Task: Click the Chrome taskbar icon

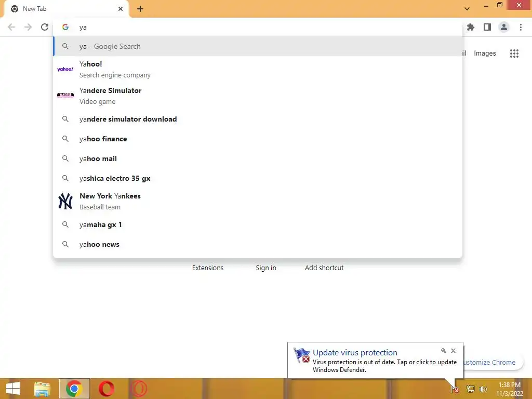Action: point(74,389)
